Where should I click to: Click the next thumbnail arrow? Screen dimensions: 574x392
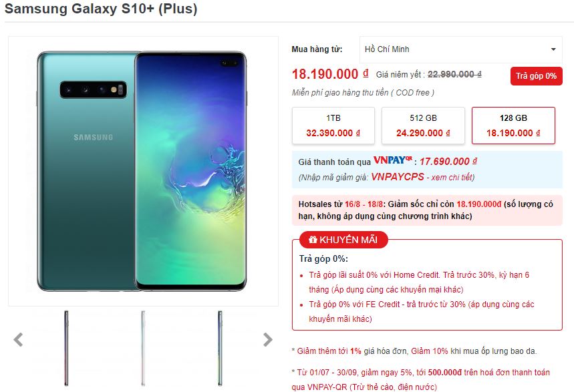tap(268, 340)
